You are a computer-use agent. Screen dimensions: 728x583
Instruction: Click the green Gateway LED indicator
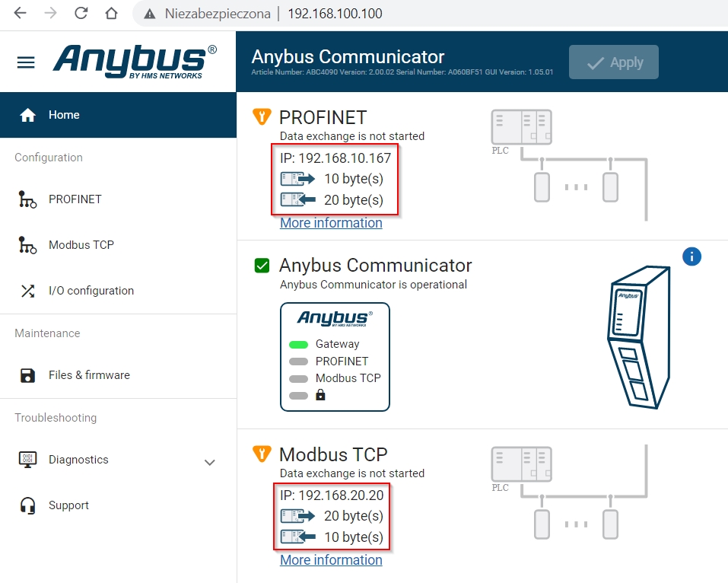coord(298,344)
